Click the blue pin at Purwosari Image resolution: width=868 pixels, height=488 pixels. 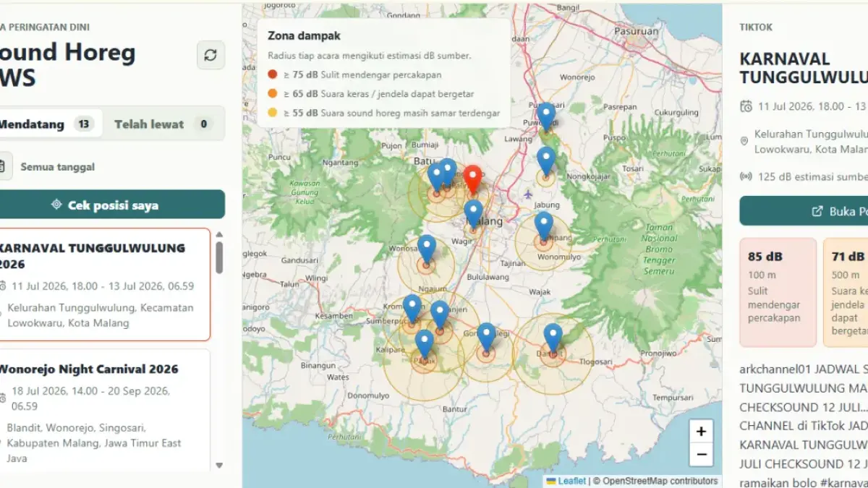tap(546, 116)
